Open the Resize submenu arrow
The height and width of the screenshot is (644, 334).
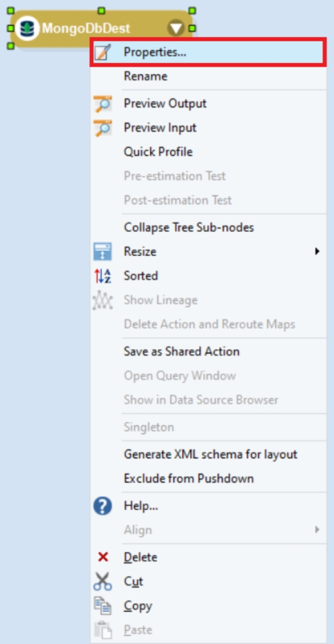coord(317,251)
